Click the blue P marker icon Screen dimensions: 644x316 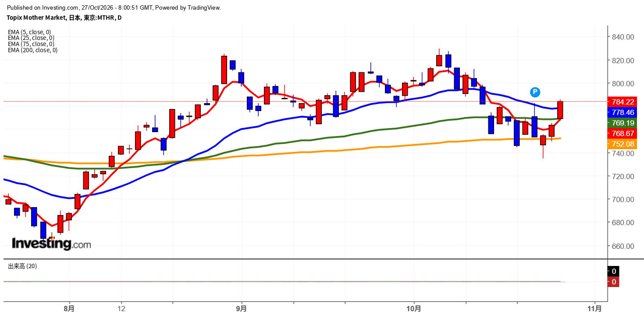[x=535, y=92]
